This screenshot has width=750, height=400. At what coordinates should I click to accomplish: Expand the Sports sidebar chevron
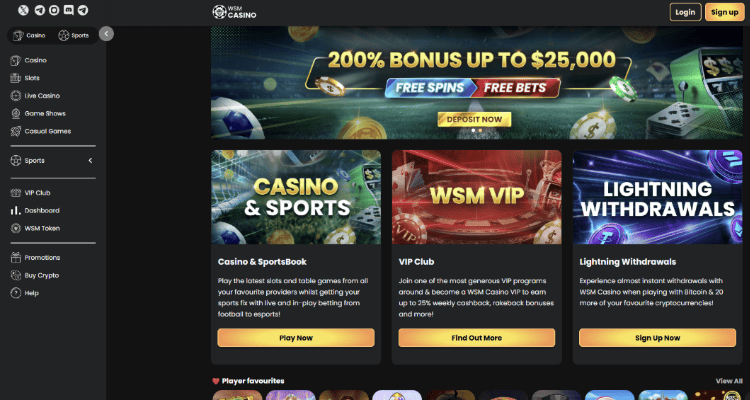point(90,161)
